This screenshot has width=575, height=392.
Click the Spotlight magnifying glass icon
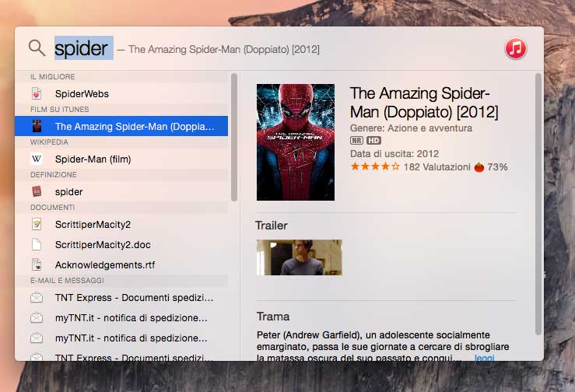[37, 48]
